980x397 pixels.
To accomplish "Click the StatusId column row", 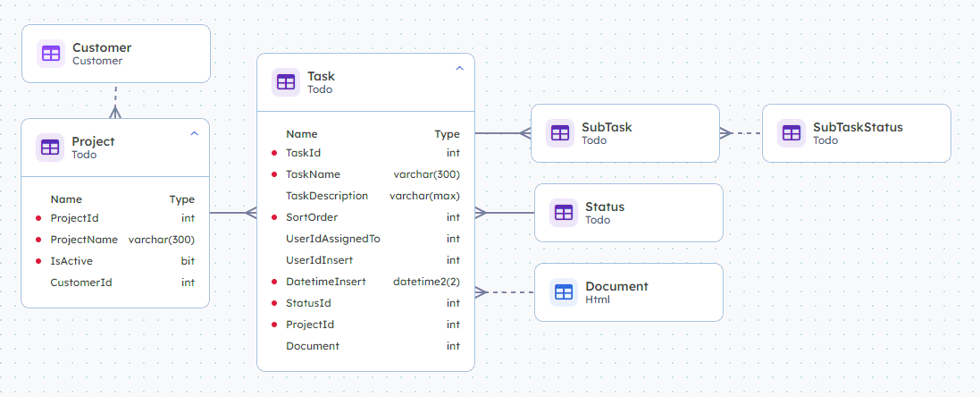I will [366, 303].
